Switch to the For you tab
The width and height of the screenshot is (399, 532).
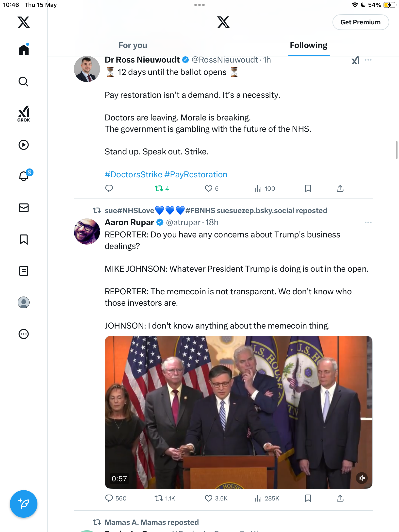point(133,45)
